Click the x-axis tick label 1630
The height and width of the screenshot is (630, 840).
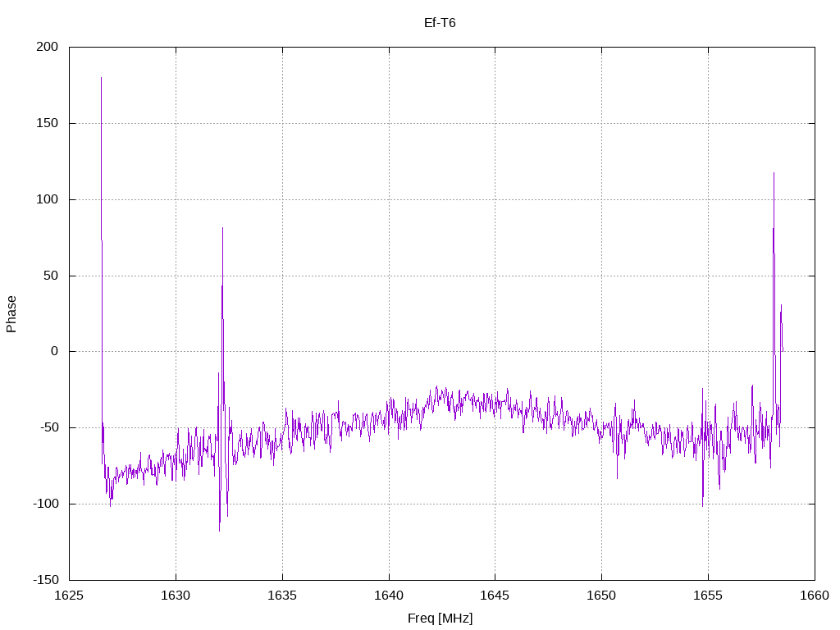[x=176, y=596]
